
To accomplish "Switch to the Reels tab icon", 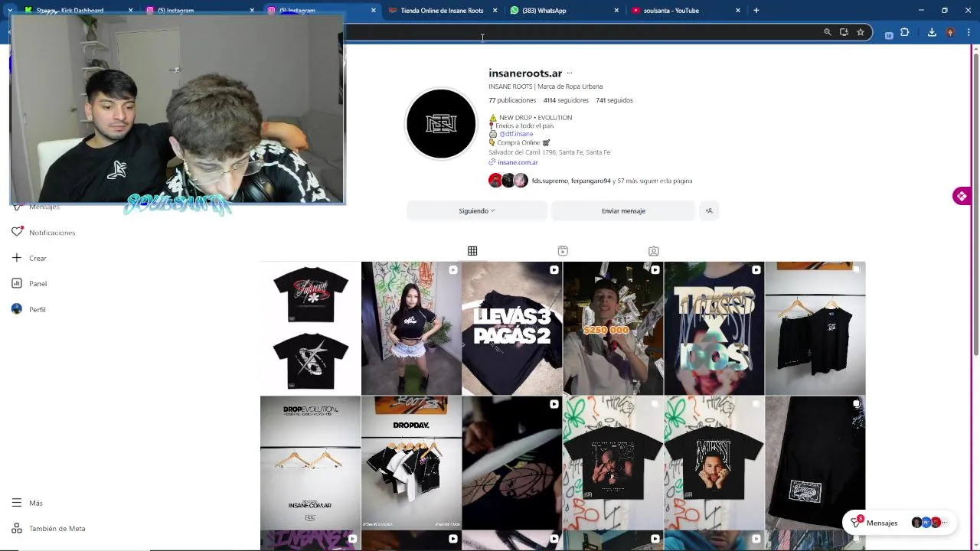I will pyautogui.click(x=563, y=251).
